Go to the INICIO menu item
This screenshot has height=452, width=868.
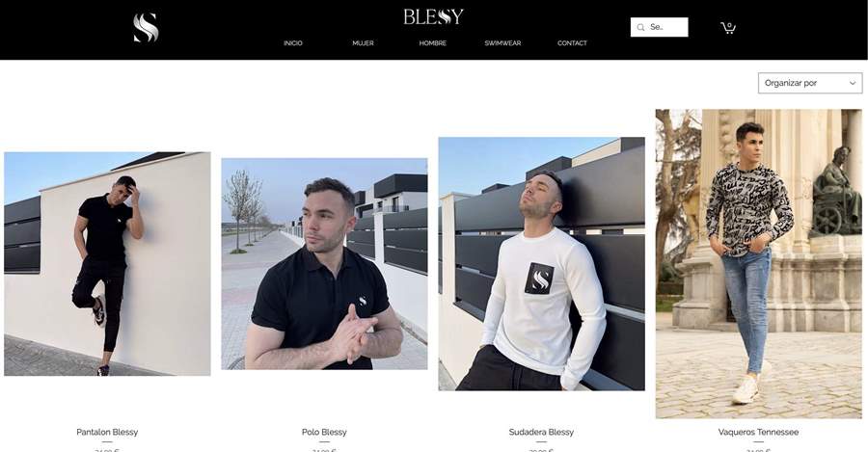[293, 43]
